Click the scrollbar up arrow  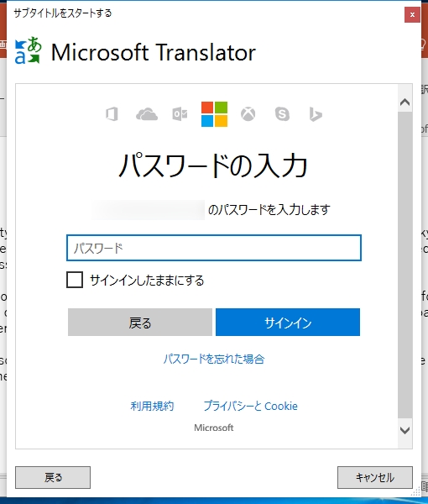pos(405,102)
